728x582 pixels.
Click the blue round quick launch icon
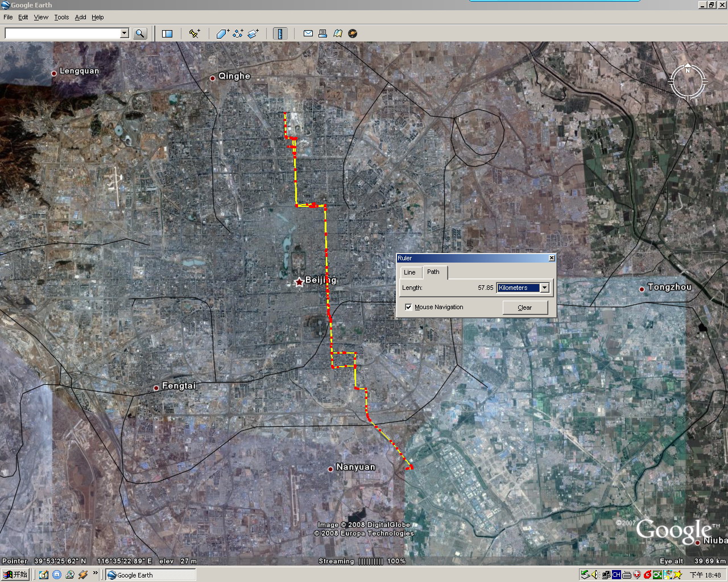[57, 575]
